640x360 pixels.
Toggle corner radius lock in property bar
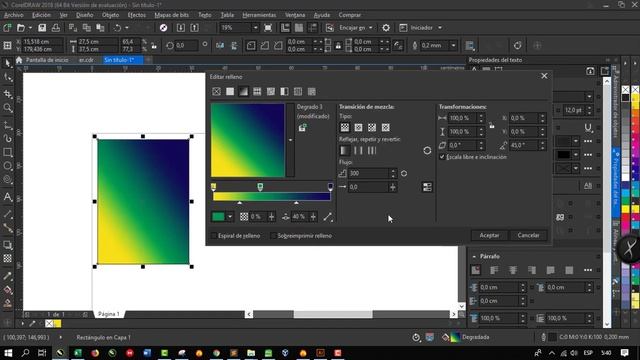338,46
